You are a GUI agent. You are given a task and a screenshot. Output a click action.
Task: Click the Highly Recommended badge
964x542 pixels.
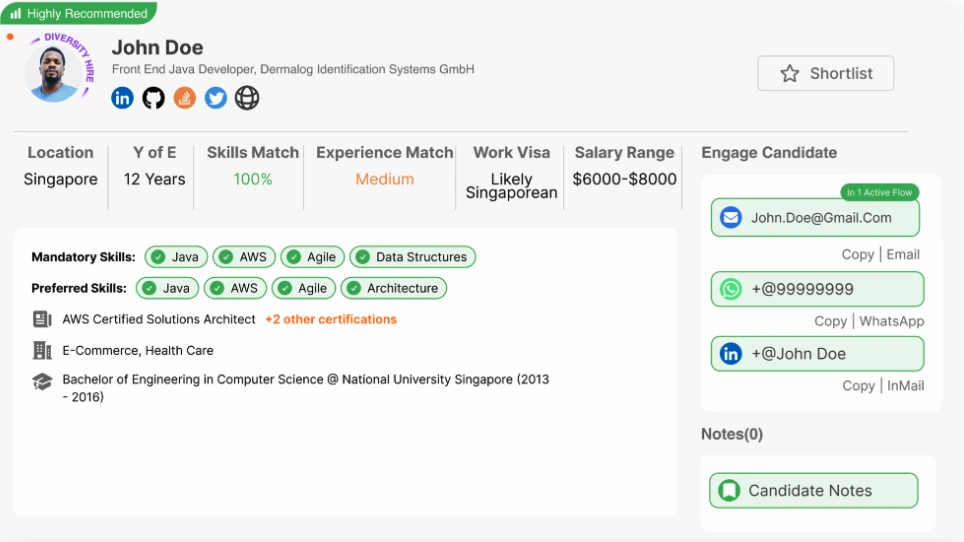tap(79, 14)
